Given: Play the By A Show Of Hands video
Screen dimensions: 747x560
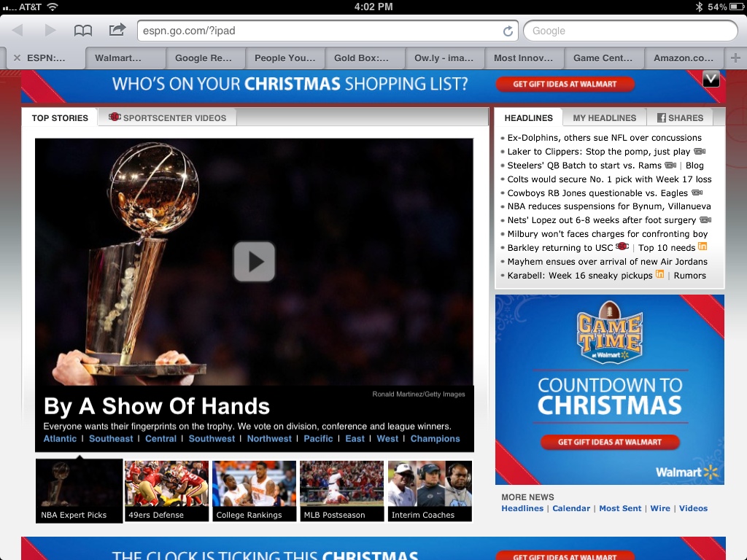Looking at the screenshot, I should pos(255,262).
